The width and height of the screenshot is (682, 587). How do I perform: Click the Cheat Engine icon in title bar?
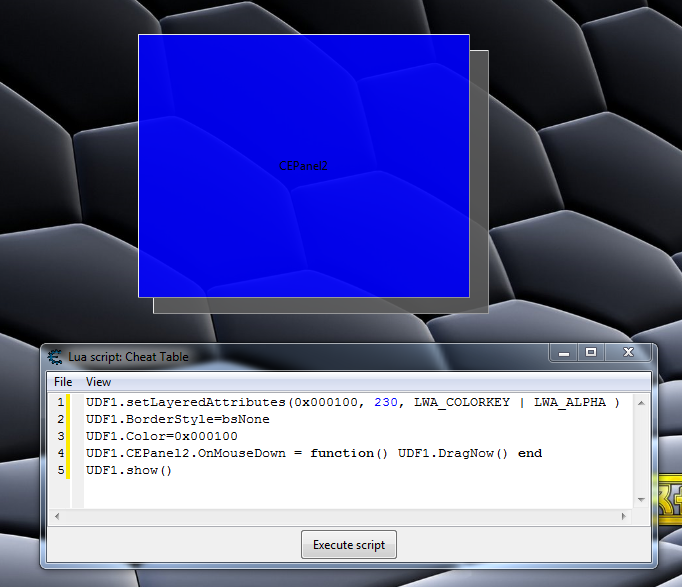(55, 357)
